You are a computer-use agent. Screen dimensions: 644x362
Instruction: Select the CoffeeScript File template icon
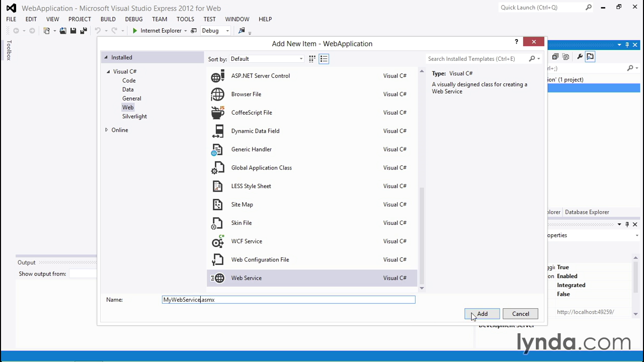(x=217, y=113)
